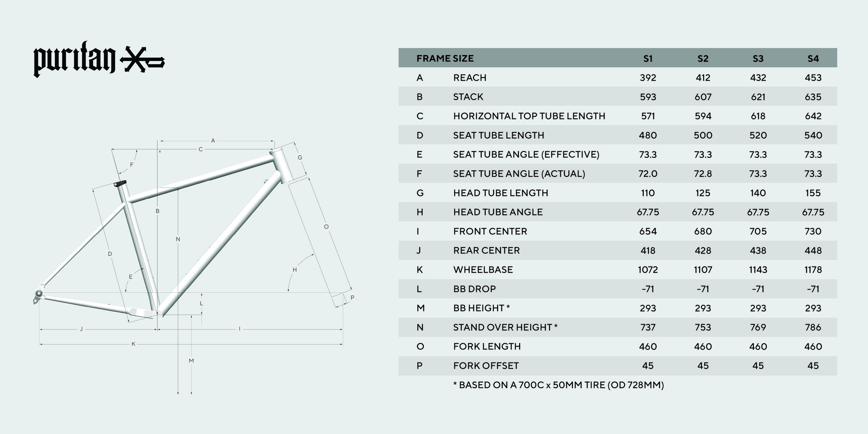The height and width of the screenshot is (434, 868).
Task: Click dimension label M below the frame diagram
Action: (191, 361)
